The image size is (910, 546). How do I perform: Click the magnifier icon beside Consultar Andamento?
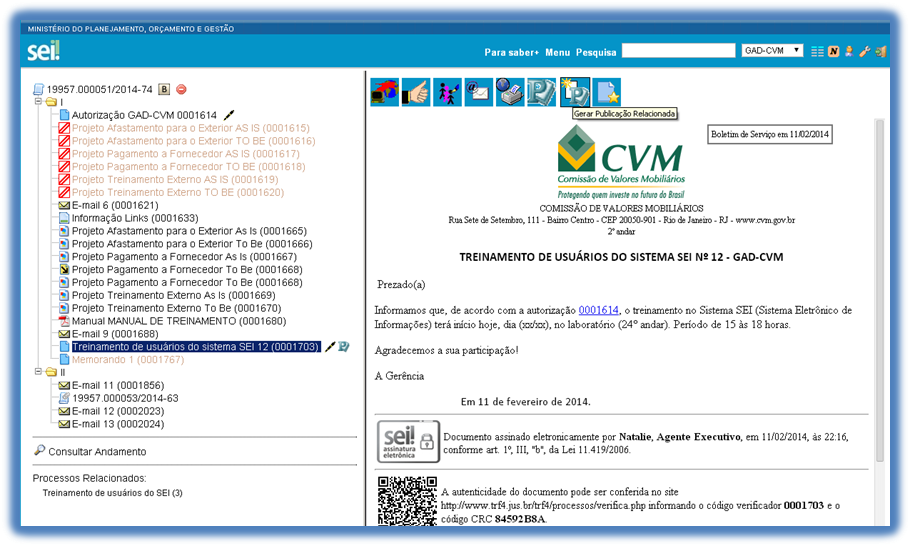click(39, 450)
